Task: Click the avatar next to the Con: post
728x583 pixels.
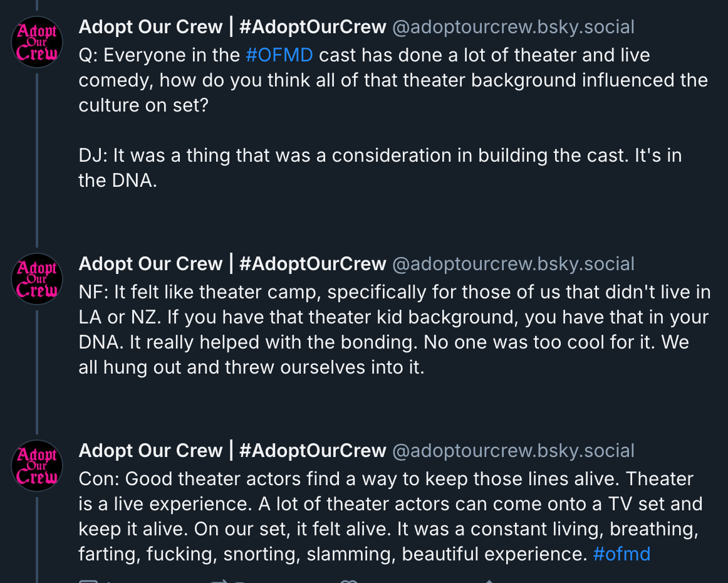Action: (36, 466)
